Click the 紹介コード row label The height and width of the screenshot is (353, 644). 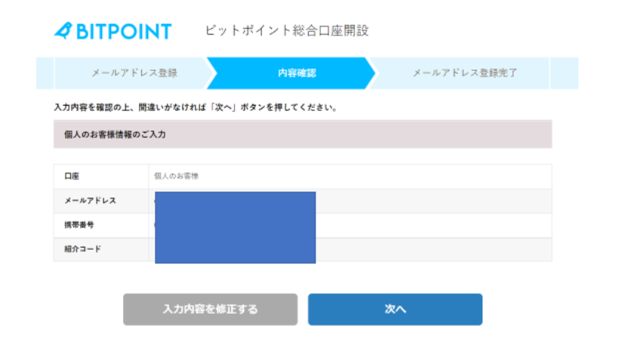82,249
